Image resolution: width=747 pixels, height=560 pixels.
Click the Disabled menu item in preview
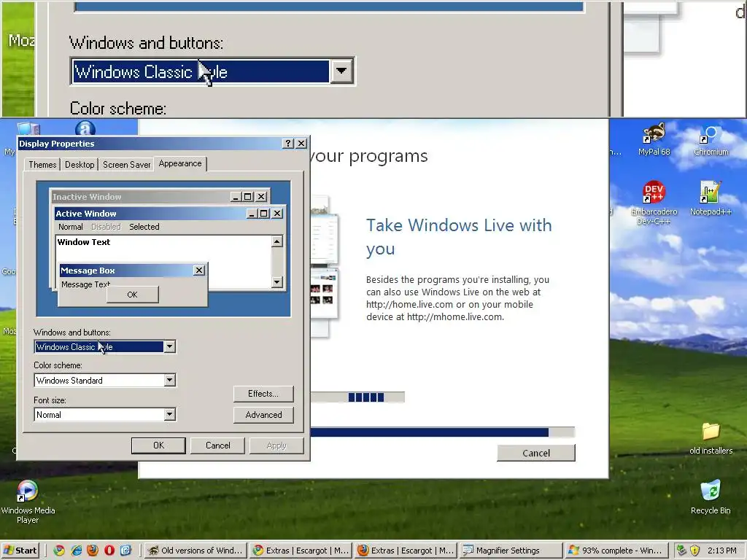[x=106, y=227]
